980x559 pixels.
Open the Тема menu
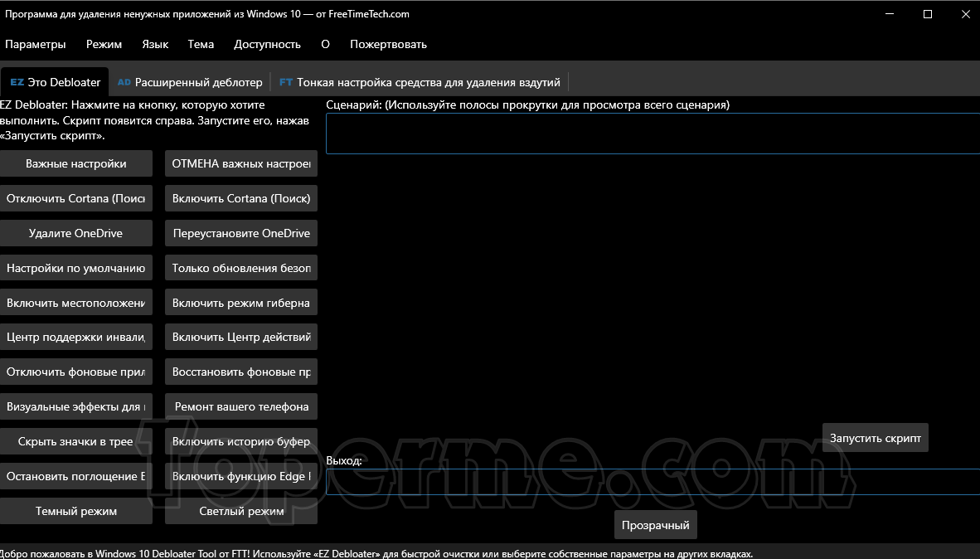(201, 45)
